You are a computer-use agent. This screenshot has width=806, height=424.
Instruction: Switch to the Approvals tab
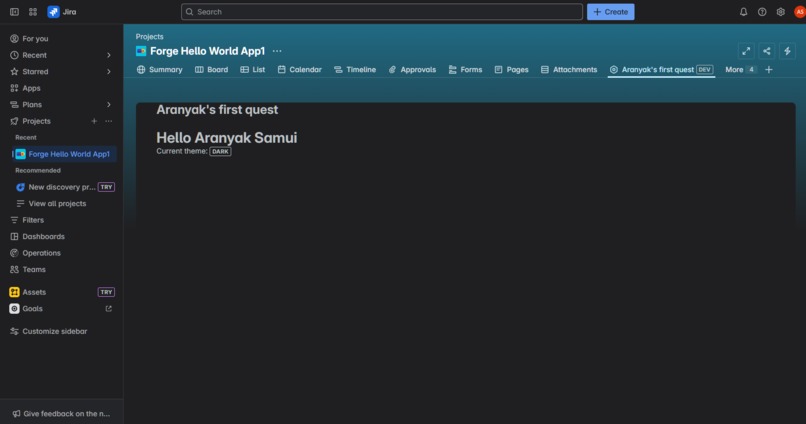coord(412,69)
